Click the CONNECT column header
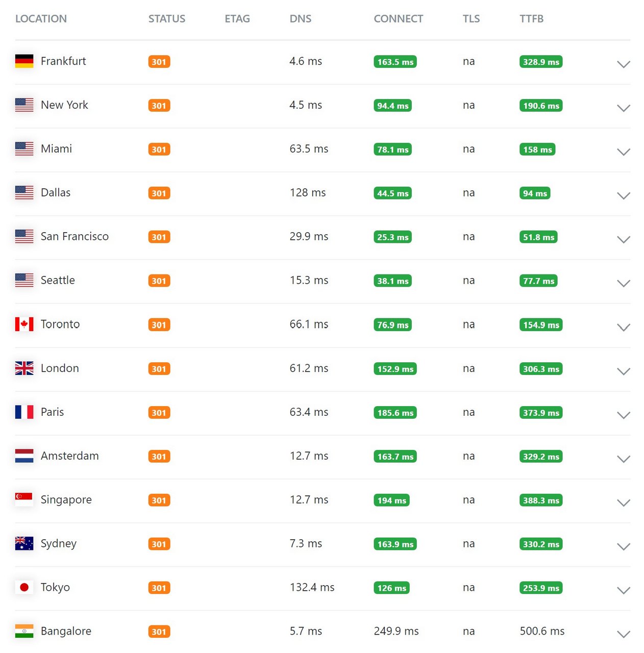Image resolution: width=644 pixels, height=653 pixels. tap(398, 19)
